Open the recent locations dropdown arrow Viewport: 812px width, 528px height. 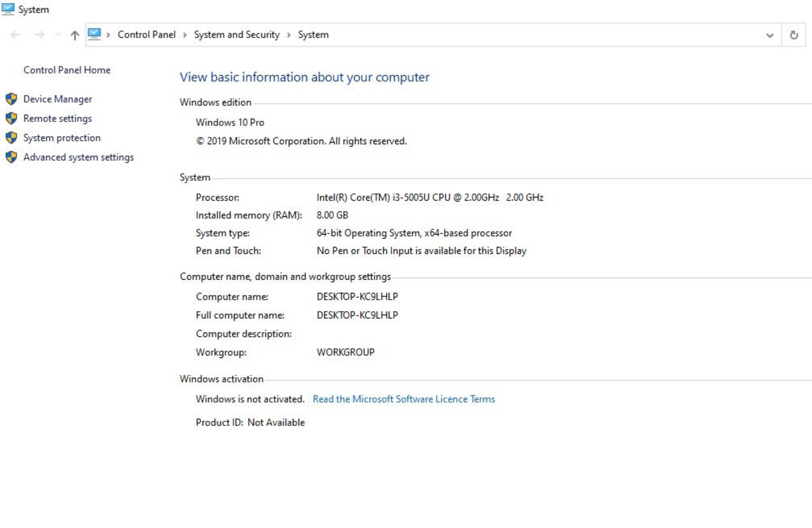(x=58, y=35)
